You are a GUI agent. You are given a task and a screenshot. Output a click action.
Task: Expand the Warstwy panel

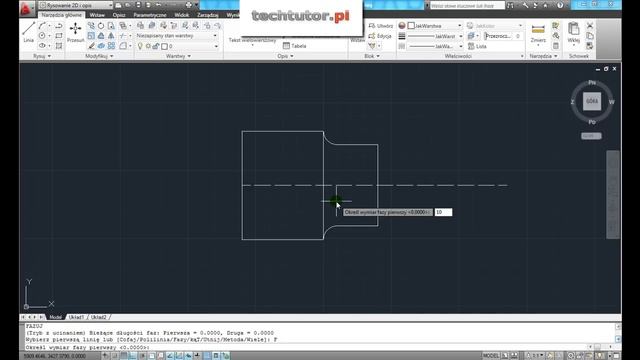click(x=178, y=56)
